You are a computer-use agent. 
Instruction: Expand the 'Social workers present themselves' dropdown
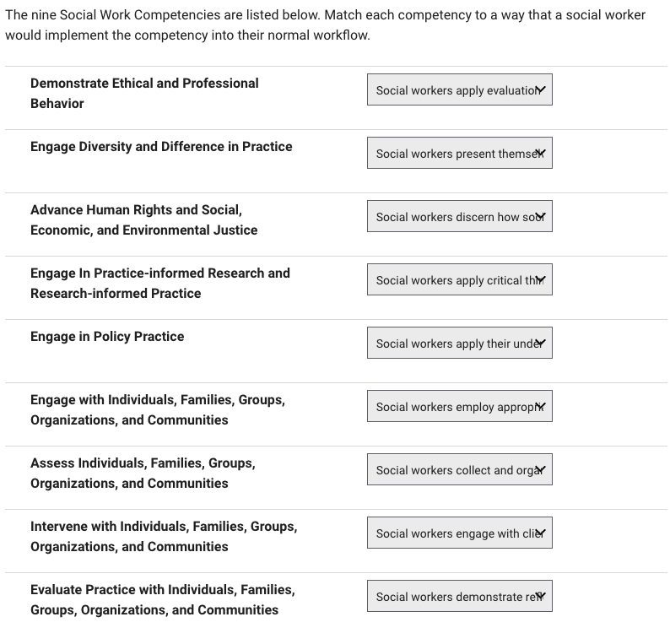[x=459, y=154]
